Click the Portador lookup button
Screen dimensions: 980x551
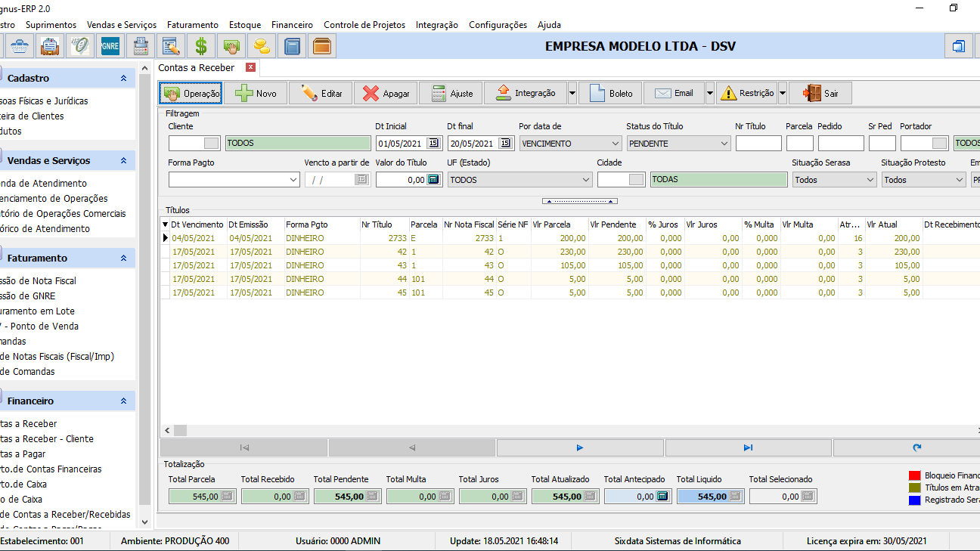[x=940, y=143]
